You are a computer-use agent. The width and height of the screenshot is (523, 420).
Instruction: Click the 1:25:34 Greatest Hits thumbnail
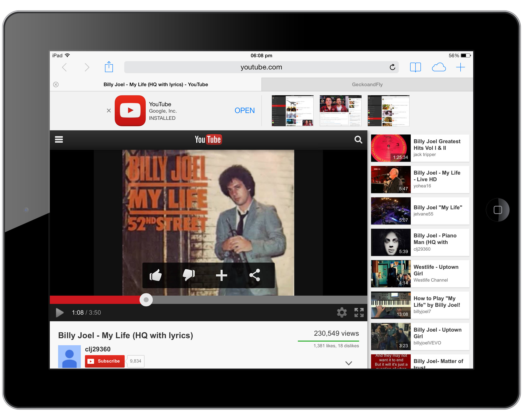(391, 148)
